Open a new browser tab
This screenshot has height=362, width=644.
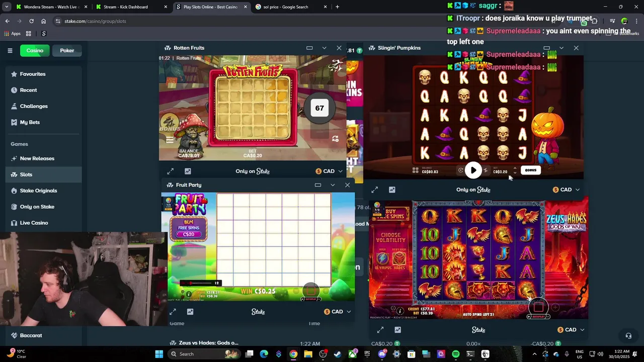tap(337, 7)
